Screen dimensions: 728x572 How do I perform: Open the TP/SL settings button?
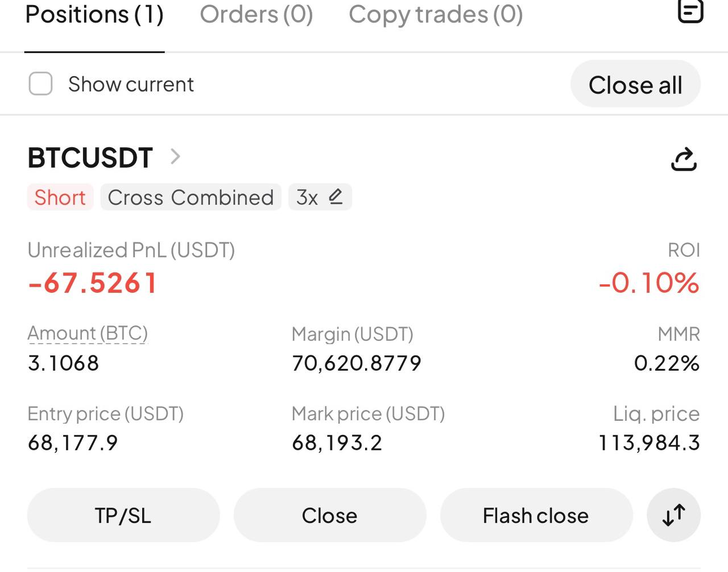(123, 515)
